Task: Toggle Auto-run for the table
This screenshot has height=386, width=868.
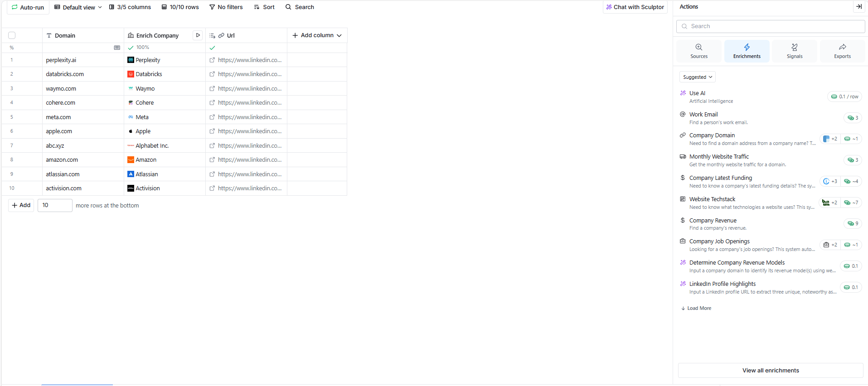Action: click(x=28, y=7)
